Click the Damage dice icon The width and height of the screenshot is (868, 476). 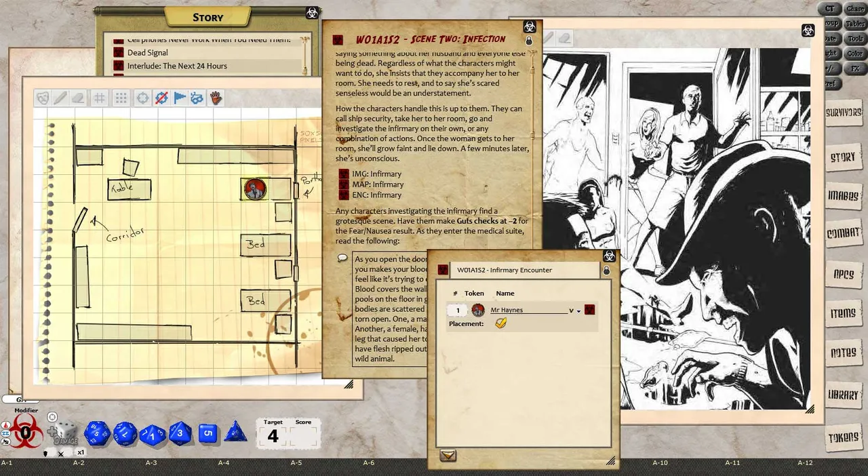66,434
